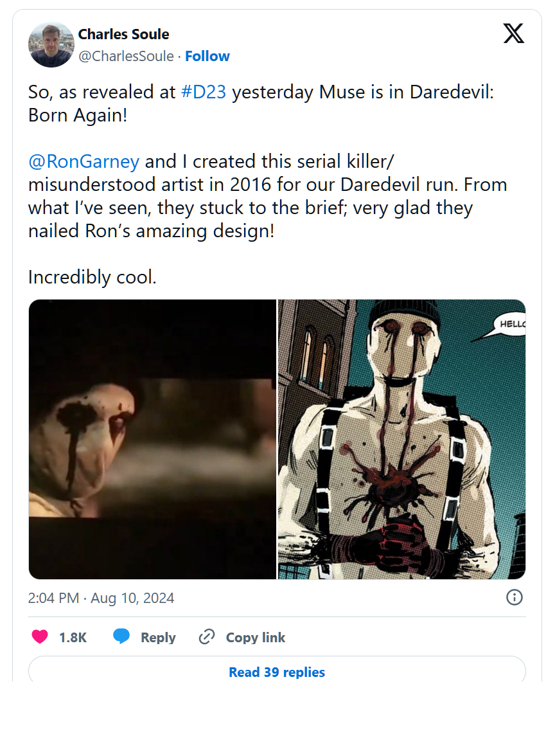Click the Copy link chain icon
Screen dimensions: 555x756
click(x=206, y=637)
